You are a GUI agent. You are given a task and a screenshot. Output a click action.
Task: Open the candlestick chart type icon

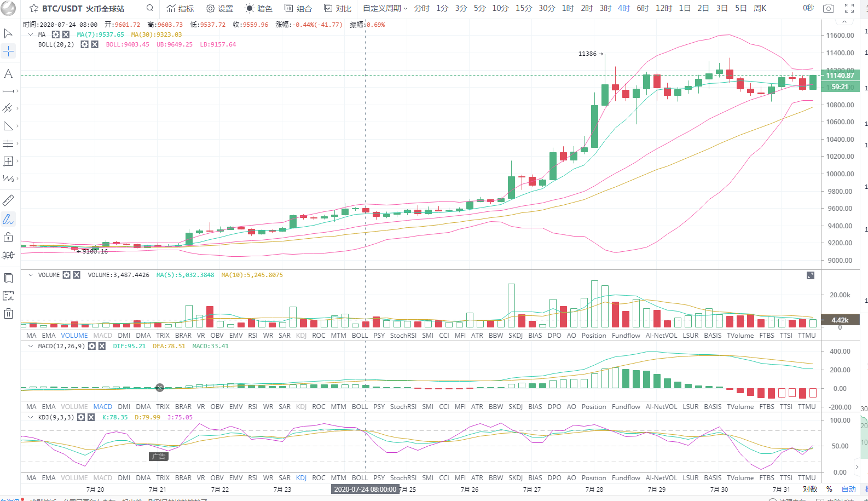tap(8, 255)
